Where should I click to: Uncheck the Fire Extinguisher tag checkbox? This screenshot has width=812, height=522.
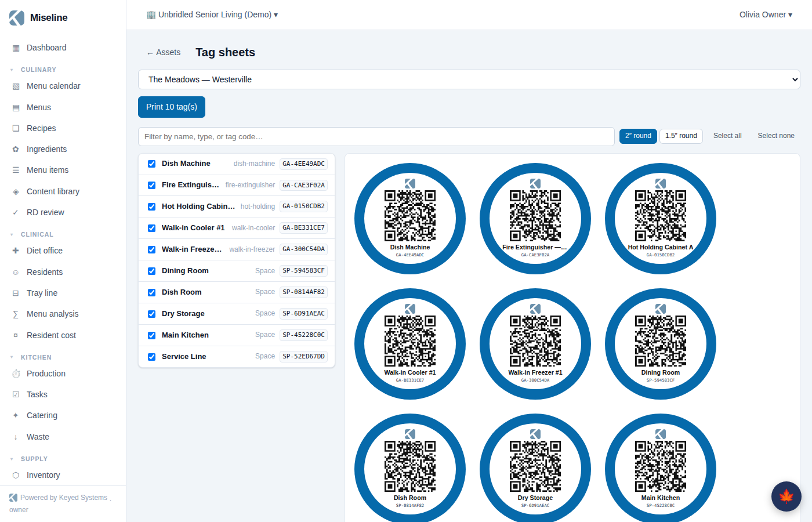[x=151, y=186]
